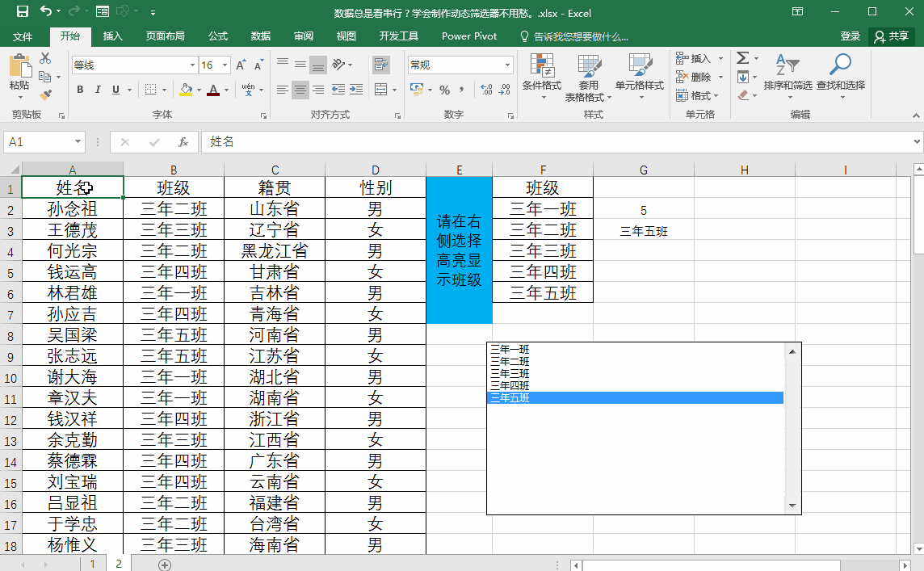Viewport: 924px width, 571px height.
Task: Increase font size with larger A icon
Action: coord(241,65)
